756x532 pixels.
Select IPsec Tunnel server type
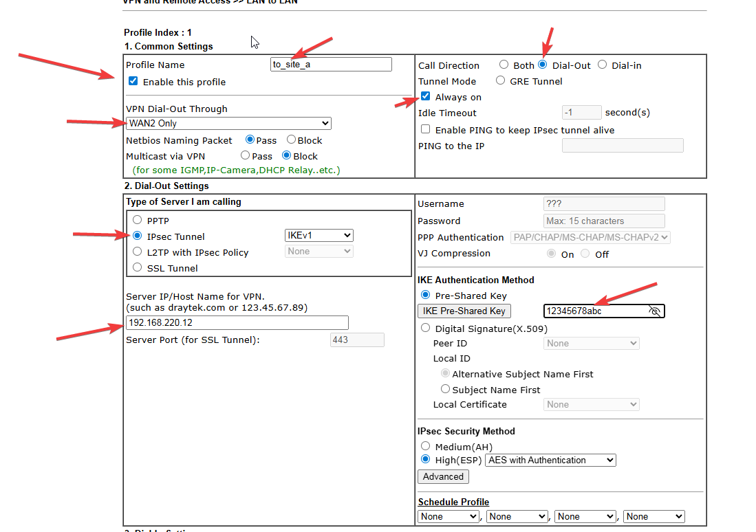(138, 236)
